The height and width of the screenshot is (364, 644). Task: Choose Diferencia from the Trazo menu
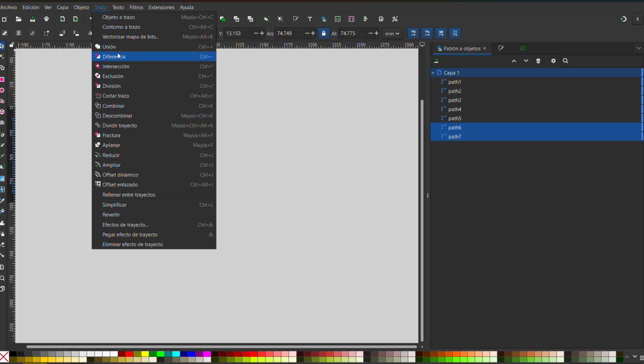click(154, 57)
